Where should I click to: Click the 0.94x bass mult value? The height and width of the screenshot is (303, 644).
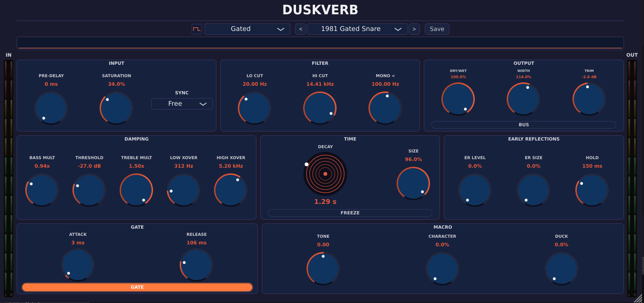tap(42, 166)
